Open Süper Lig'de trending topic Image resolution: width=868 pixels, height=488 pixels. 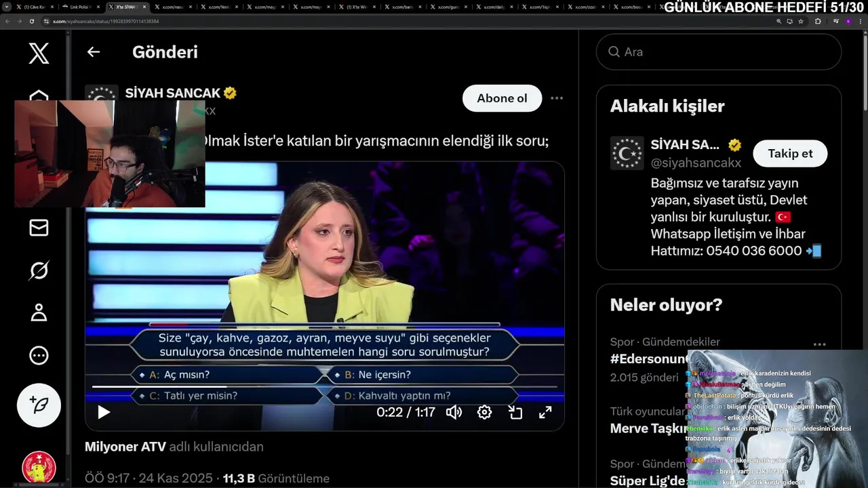(x=648, y=481)
